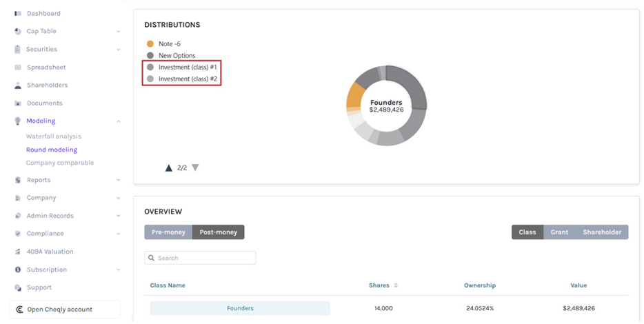Click the 409A Valuation icon

coord(18,252)
